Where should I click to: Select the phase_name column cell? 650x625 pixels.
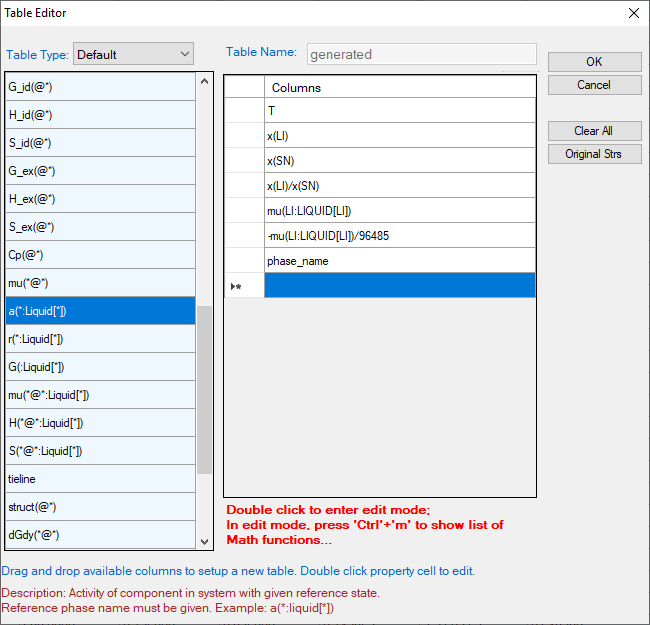(399, 261)
